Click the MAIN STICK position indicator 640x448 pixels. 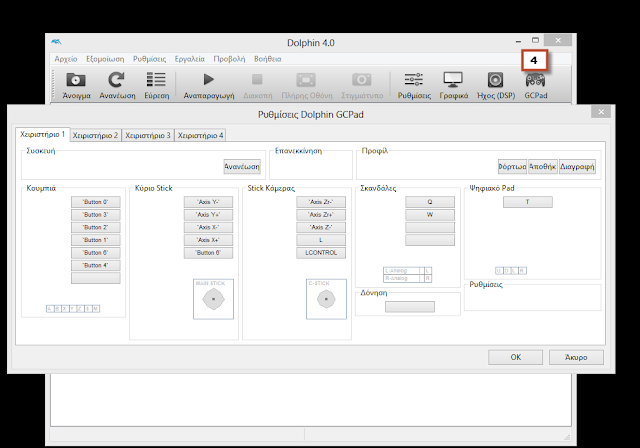tap(213, 299)
